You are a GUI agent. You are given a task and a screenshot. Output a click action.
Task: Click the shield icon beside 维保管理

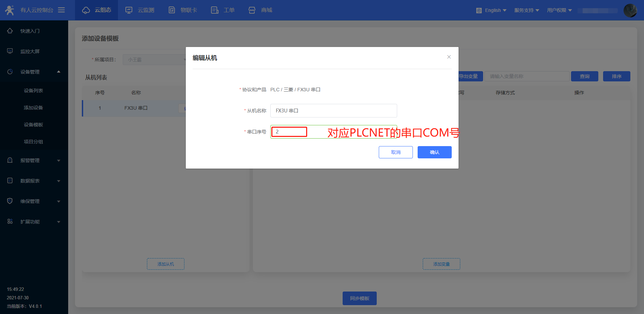point(10,201)
